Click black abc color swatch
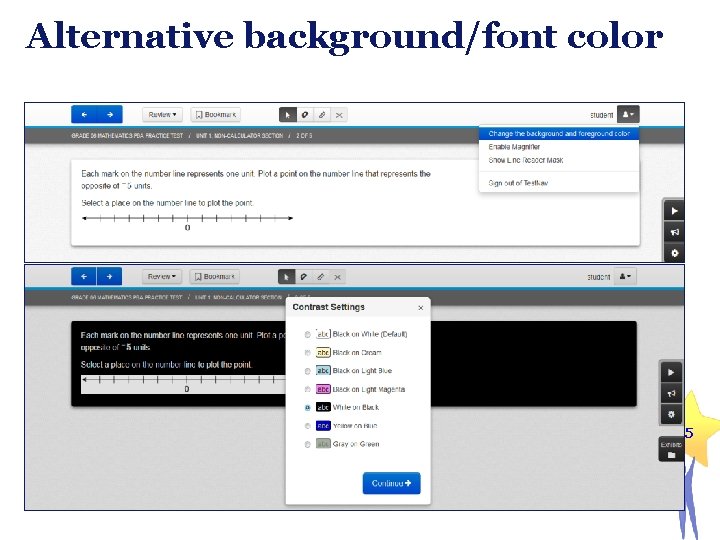The height and width of the screenshot is (540, 720). (323, 407)
